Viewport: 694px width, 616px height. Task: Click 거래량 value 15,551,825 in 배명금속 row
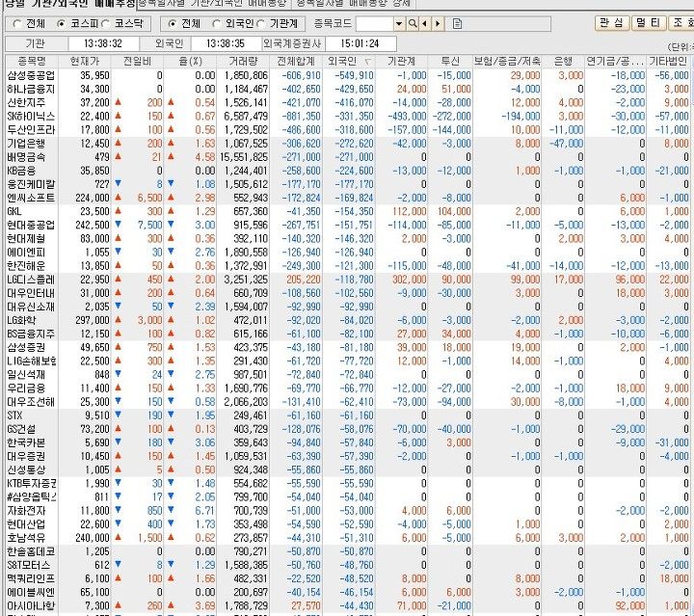tap(244, 157)
